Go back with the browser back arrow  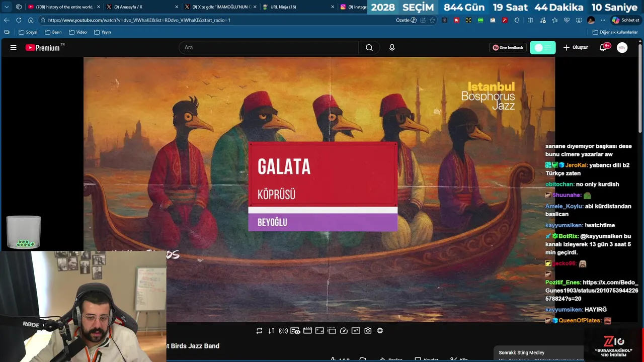[x=7, y=20]
